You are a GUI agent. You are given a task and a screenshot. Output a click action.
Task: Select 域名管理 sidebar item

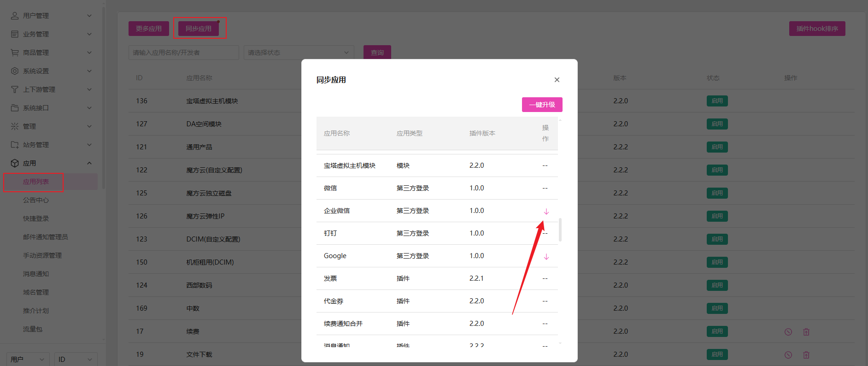click(36, 292)
